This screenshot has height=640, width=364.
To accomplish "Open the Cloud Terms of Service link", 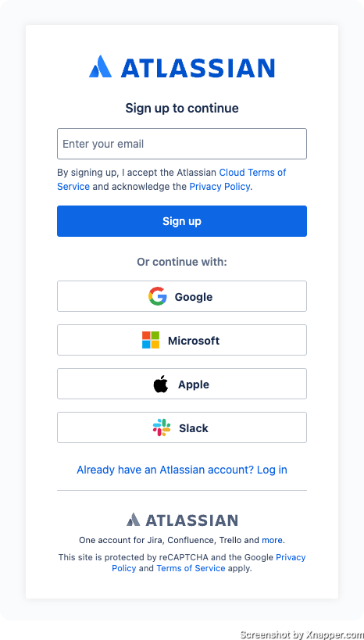I will 171,180.
